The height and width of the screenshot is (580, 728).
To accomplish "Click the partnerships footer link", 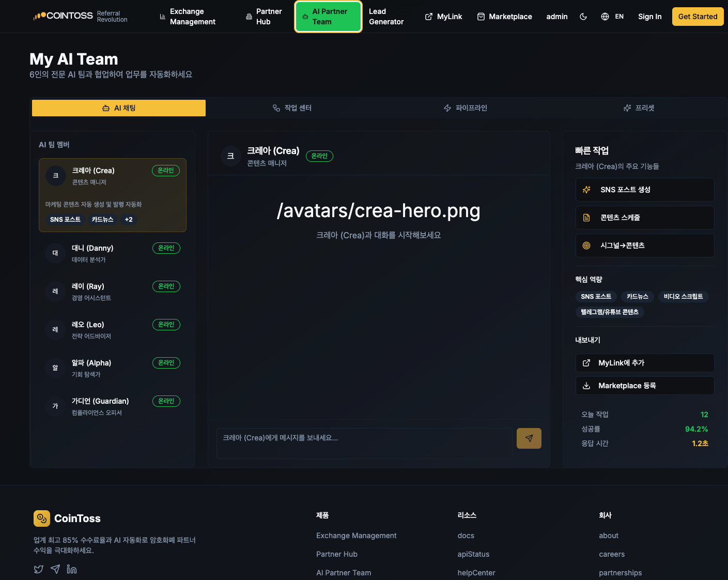I will (x=621, y=573).
